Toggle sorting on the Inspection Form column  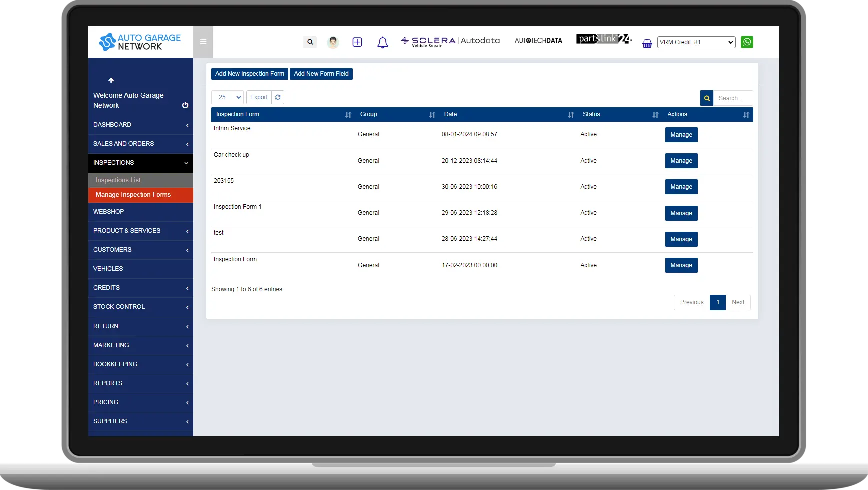347,114
